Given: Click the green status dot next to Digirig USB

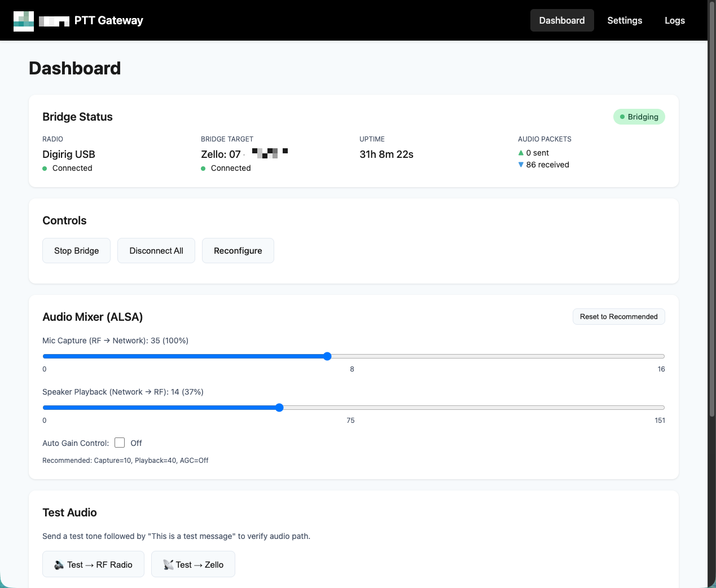Looking at the screenshot, I should click(45, 168).
